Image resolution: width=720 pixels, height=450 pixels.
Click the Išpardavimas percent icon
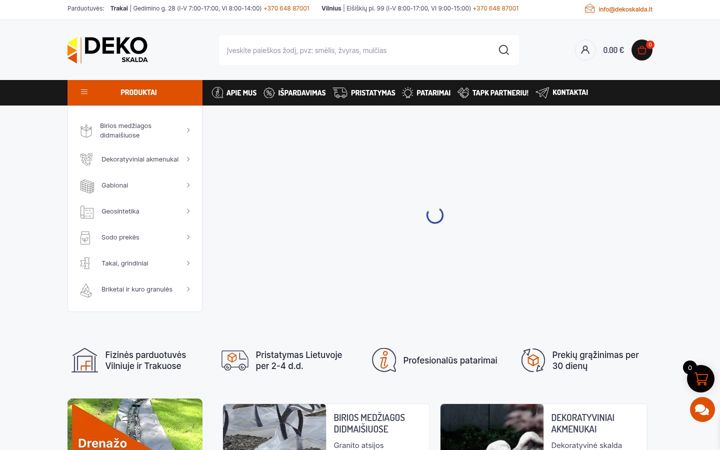(x=269, y=93)
